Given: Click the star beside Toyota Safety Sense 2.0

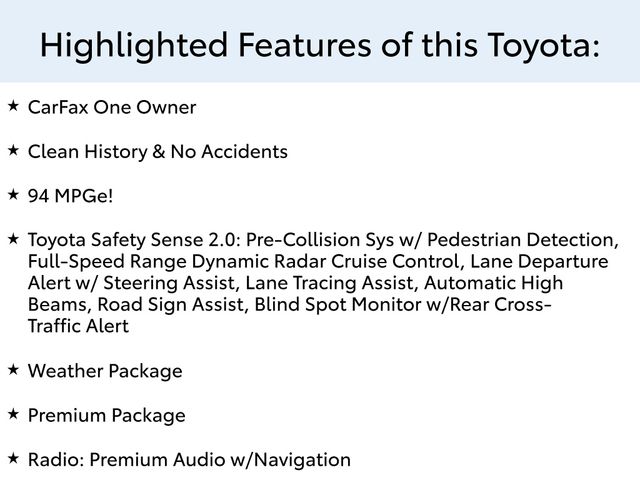Looking at the screenshot, I should click(13, 238).
